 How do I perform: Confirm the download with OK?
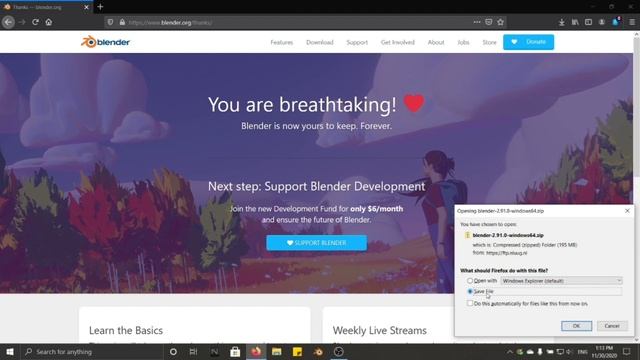(576, 326)
